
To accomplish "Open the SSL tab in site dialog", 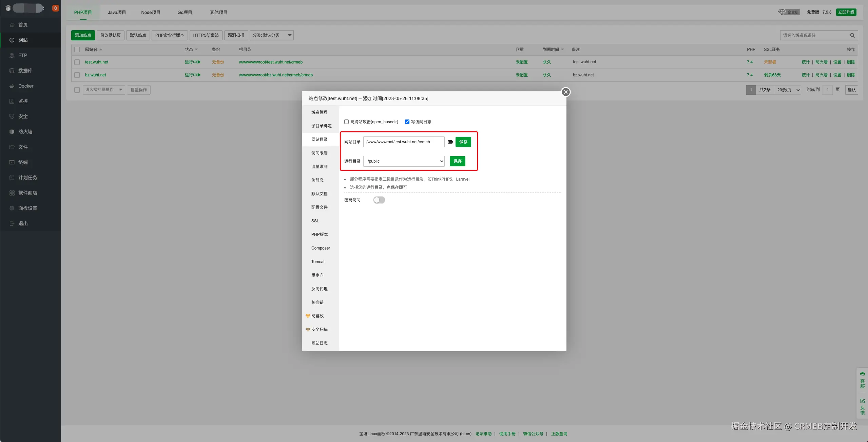I will point(315,221).
